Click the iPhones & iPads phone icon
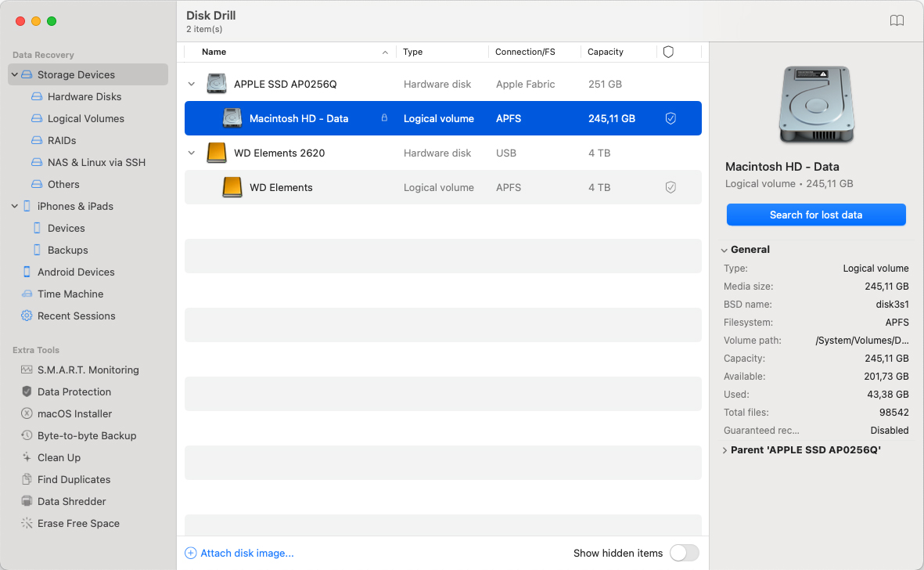Screen dimensions: 924x570 coord(27,206)
